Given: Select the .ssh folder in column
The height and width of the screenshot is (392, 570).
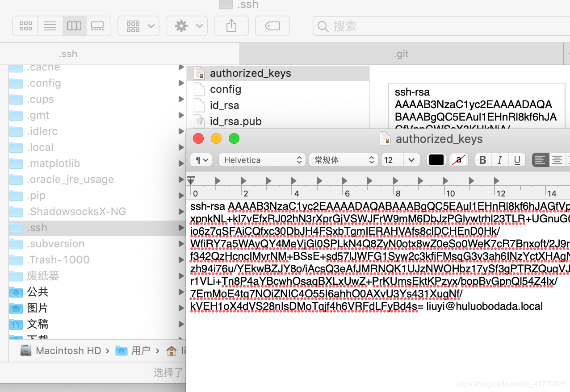Looking at the screenshot, I should tap(97, 228).
